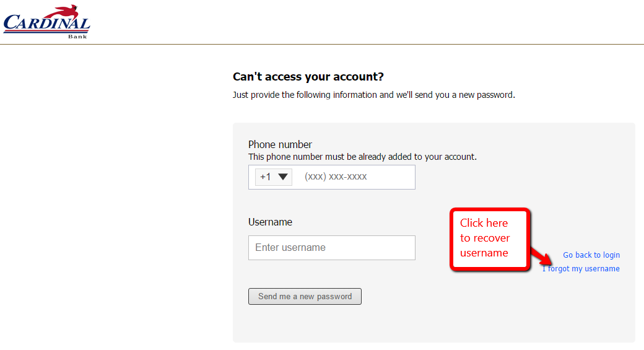
Task: Click the red cardinal bird emblem
Action: pos(67,12)
